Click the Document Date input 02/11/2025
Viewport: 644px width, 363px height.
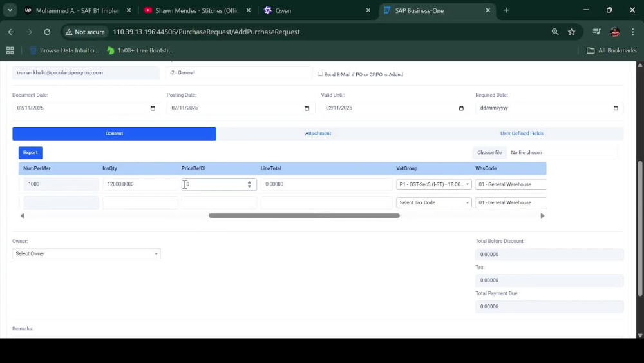point(86,108)
